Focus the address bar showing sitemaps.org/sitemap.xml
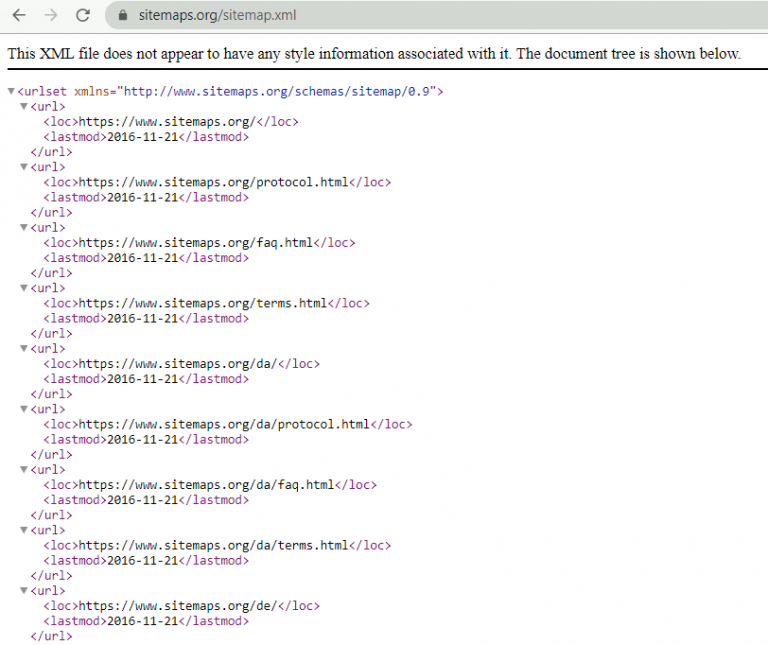This screenshot has height=645, width=768. tap(436, 15)
